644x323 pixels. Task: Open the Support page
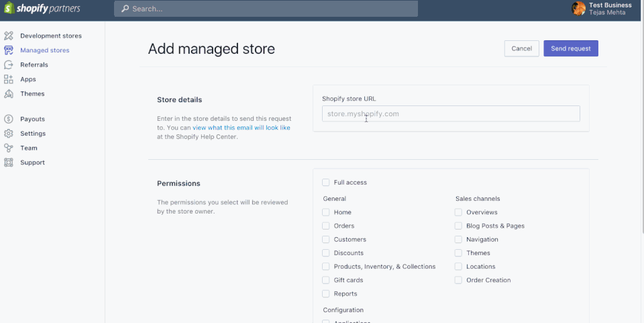[x=32, y=163]
